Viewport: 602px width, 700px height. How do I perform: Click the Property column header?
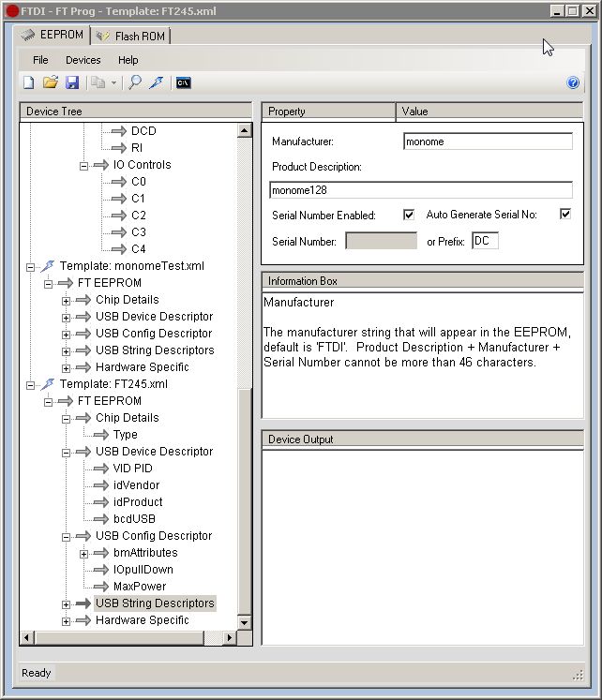(328, 112)
